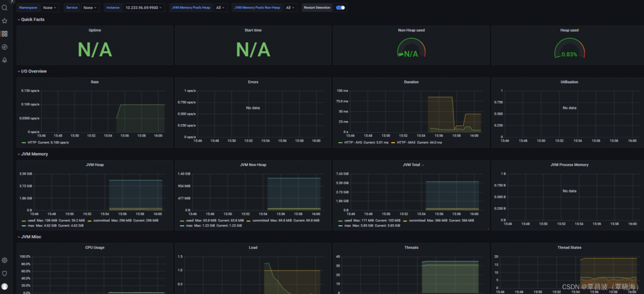Open the CPU Usage panel title
The height and width of the screenshot is (294, 644).
coord(95,248)
